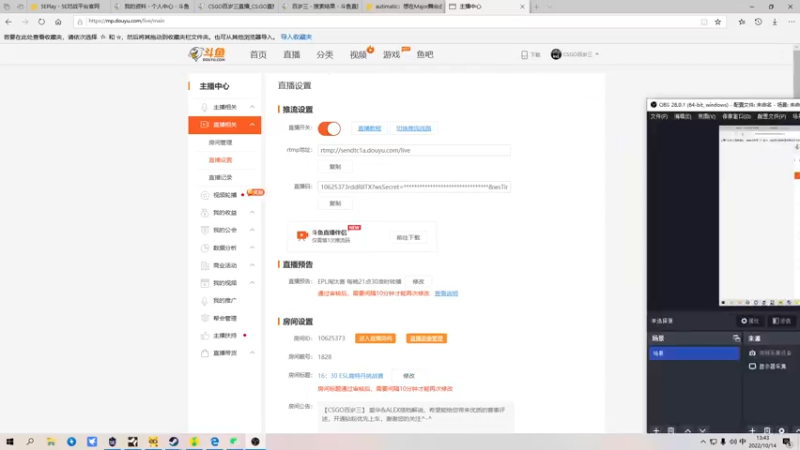Click the rtmp地址 input field

click(414, 150)
